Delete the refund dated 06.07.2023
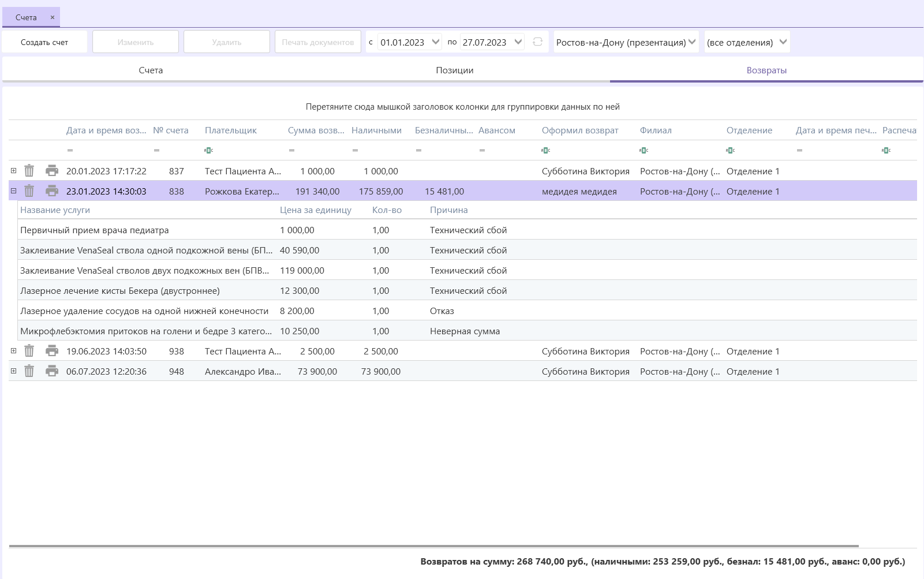This screenshot has width=924, height=579. coord(29,371)
